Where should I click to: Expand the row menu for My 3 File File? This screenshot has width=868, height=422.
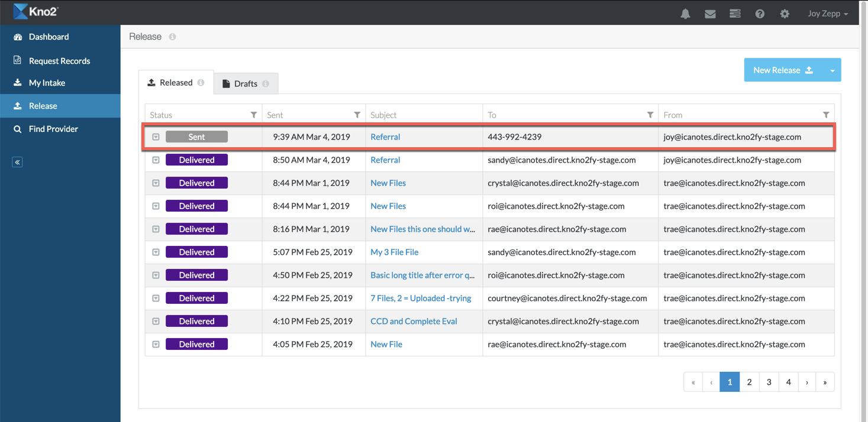[x=156, y=252]
